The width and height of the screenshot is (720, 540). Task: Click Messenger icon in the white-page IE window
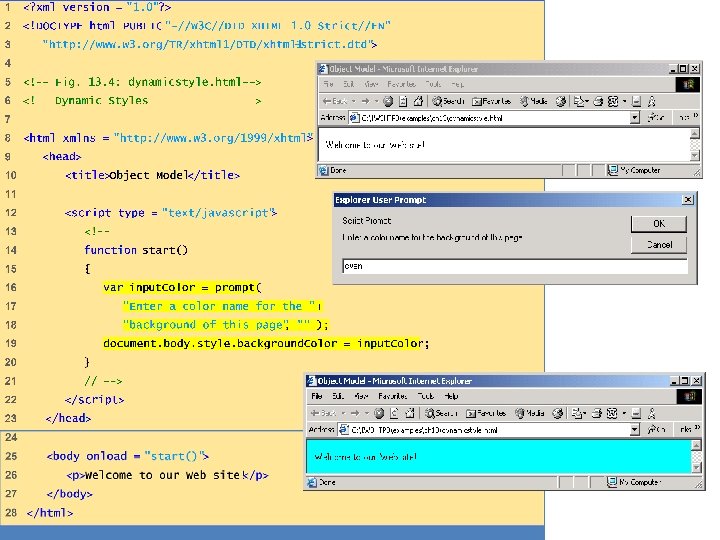coord(652,101)
